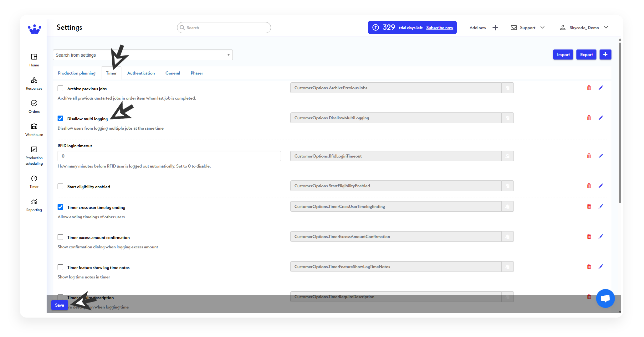Disable Timer cross user timelog ending
Screen dimensions: 644x337
point(60,207)
